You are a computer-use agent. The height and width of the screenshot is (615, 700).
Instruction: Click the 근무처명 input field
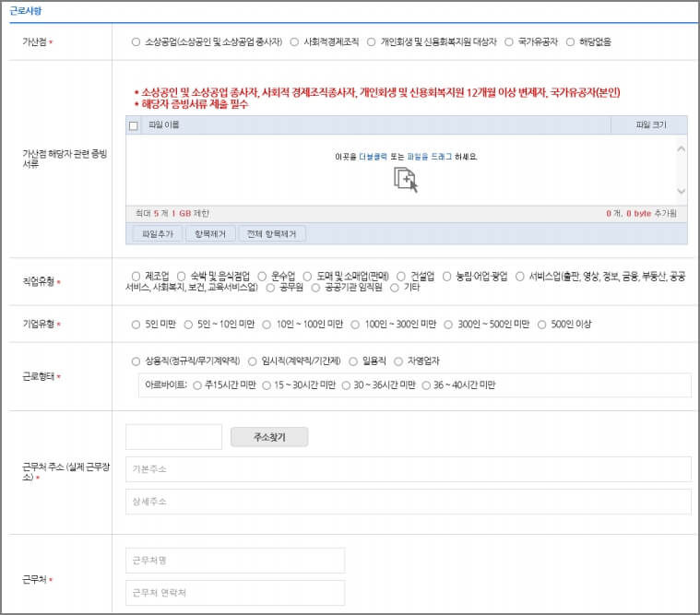[x=235, y=561]
